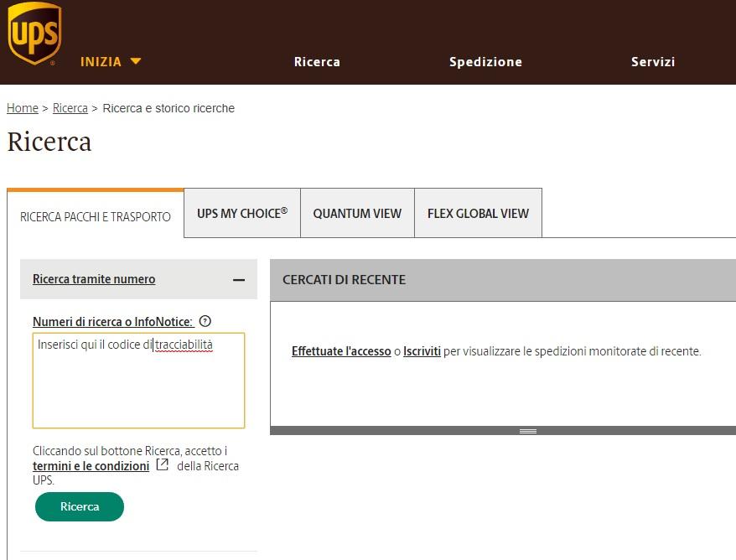Viewport: 736px width, 560px height.
Task: Switch to the Quantum View tab
Action: (x=357, y=213)
